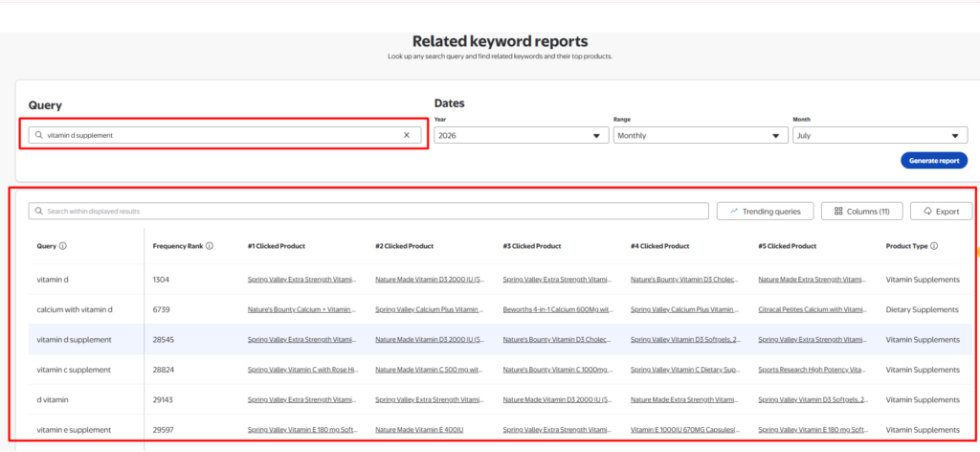
Task: Open the Columns (11) selector
Action: tap(862, 212)
